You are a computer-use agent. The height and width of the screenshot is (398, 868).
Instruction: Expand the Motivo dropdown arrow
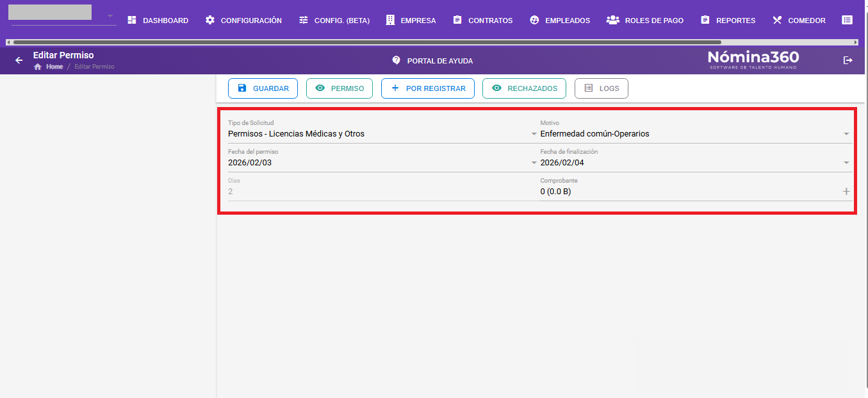846,134
